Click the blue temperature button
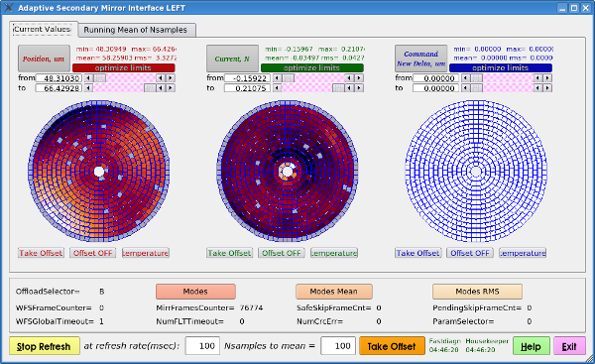The height and width of the screenshot is (364, 595). pos(523,253)
